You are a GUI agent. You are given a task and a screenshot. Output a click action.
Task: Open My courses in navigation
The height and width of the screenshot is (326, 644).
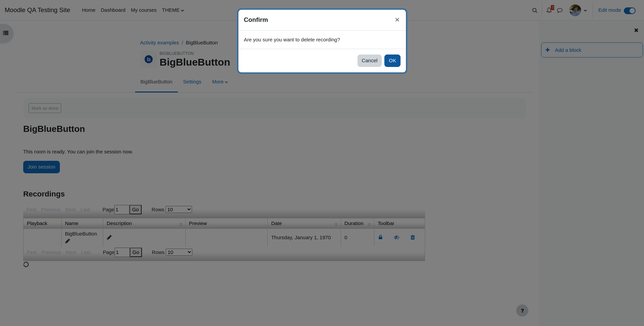click(x=144, y=10)
